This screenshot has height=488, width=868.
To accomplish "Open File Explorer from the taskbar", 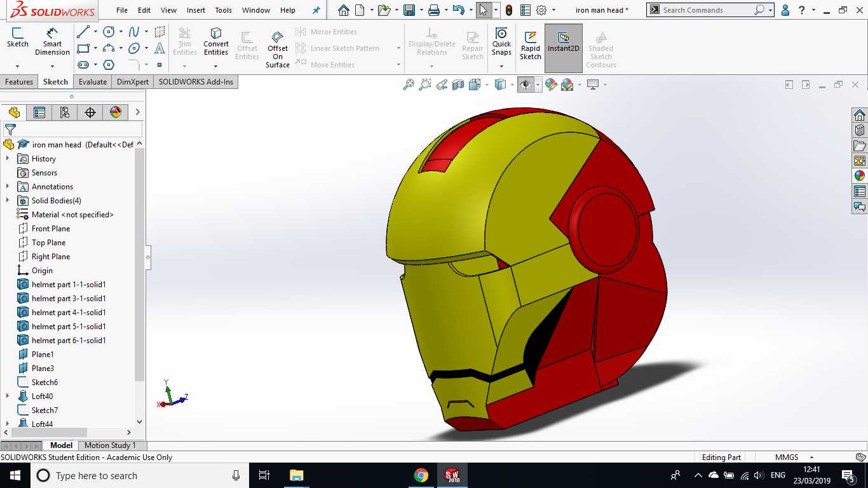I will [296, 475].
